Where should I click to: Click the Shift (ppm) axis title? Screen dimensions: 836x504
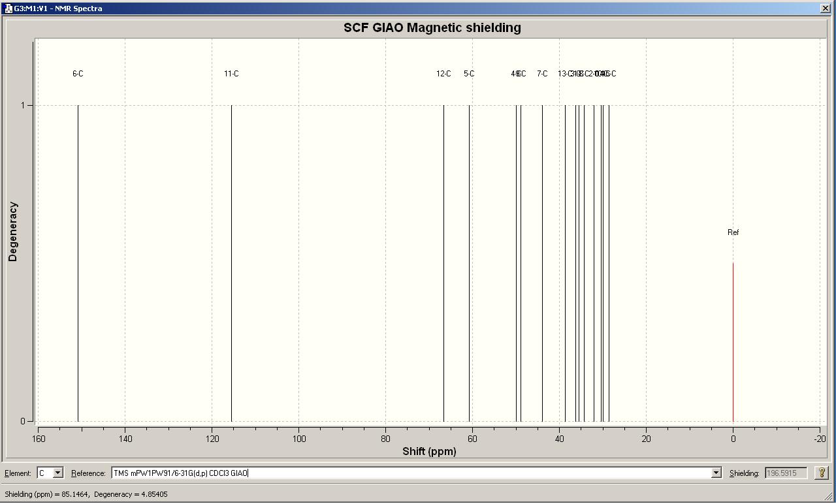(429, 451)
